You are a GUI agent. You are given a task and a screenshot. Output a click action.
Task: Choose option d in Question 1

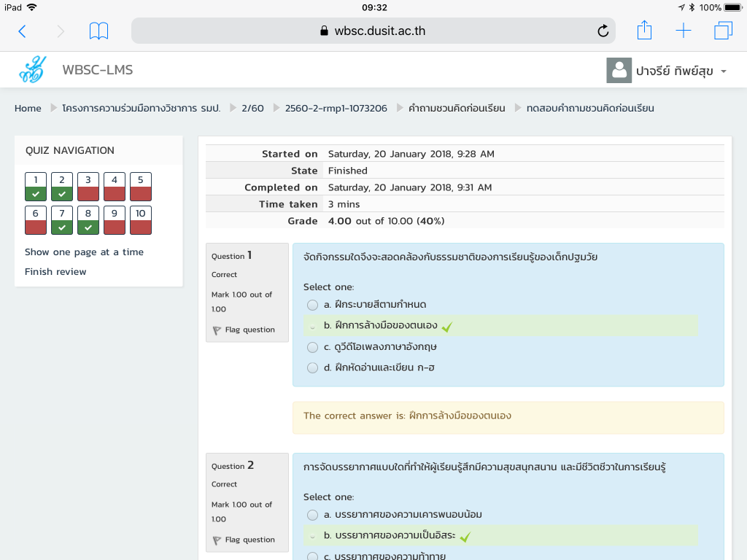(312, 368)
